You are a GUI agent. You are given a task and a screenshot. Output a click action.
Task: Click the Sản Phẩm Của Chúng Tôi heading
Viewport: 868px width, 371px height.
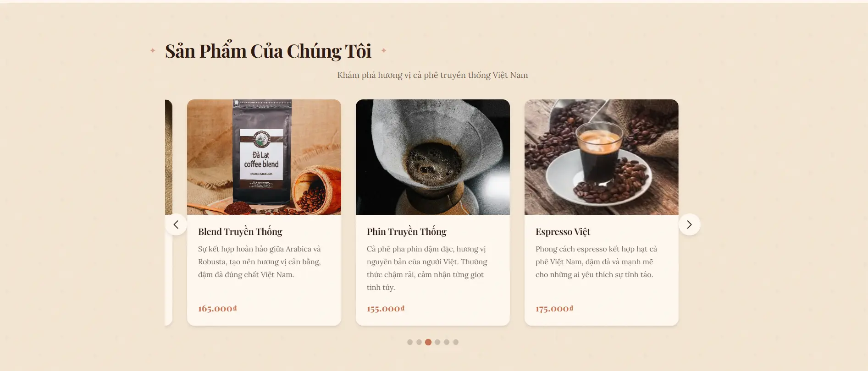click(268, 51)
